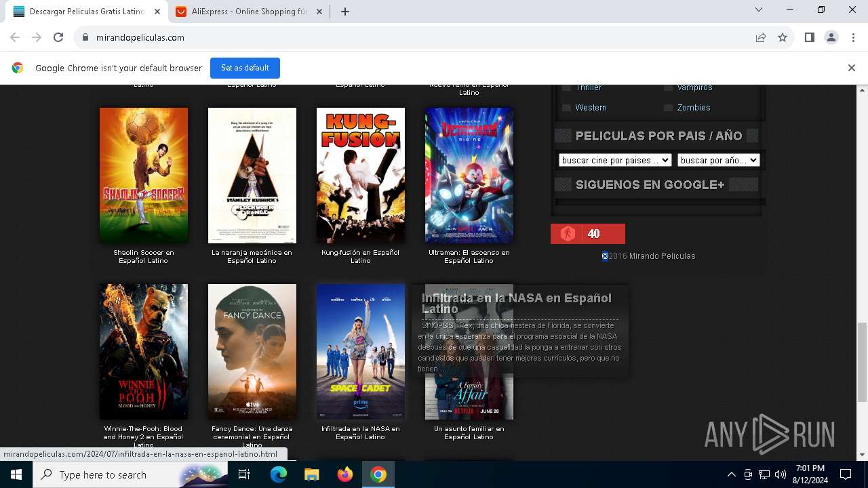Follow Winnie-The-Pooh Blood and Honey 2 link
This screenshot has height=488, width=868.
[x=144, y=436]
